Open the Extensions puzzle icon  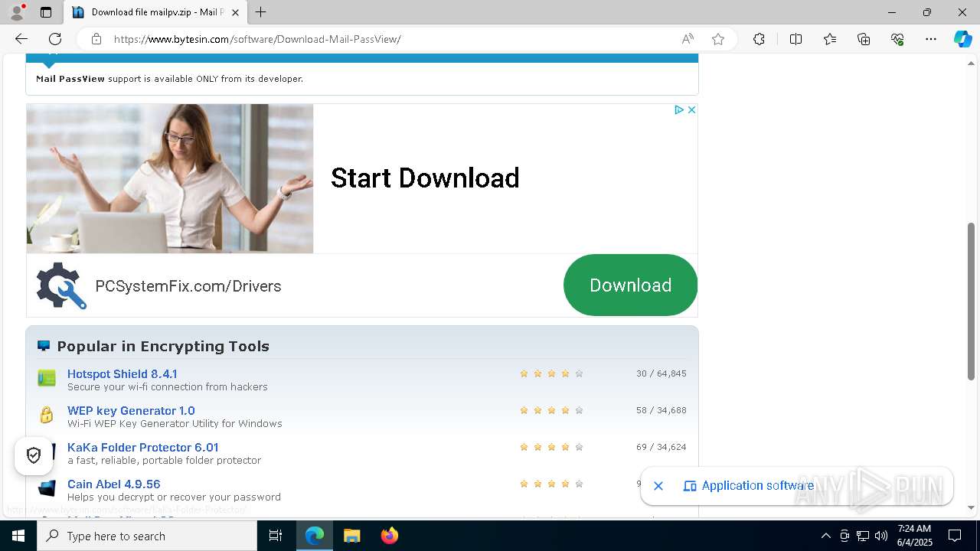click(x=759, y=39)
